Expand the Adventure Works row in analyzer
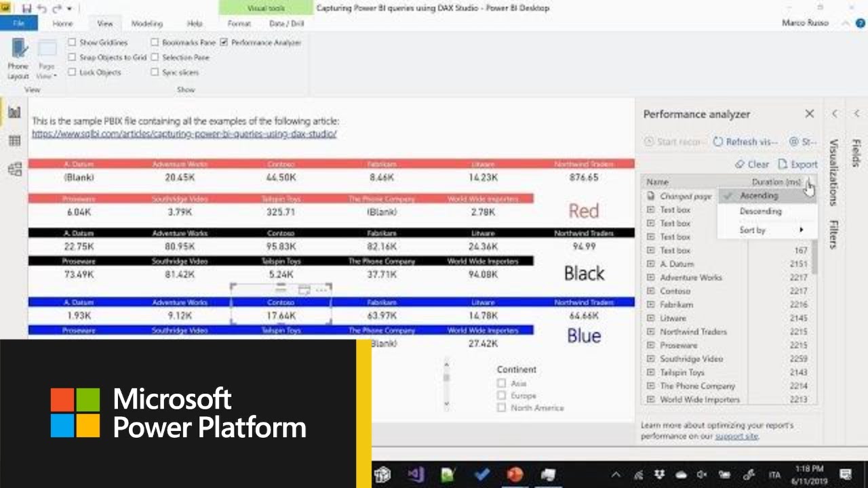The image size is (868, 488). (x=650, y=277)
